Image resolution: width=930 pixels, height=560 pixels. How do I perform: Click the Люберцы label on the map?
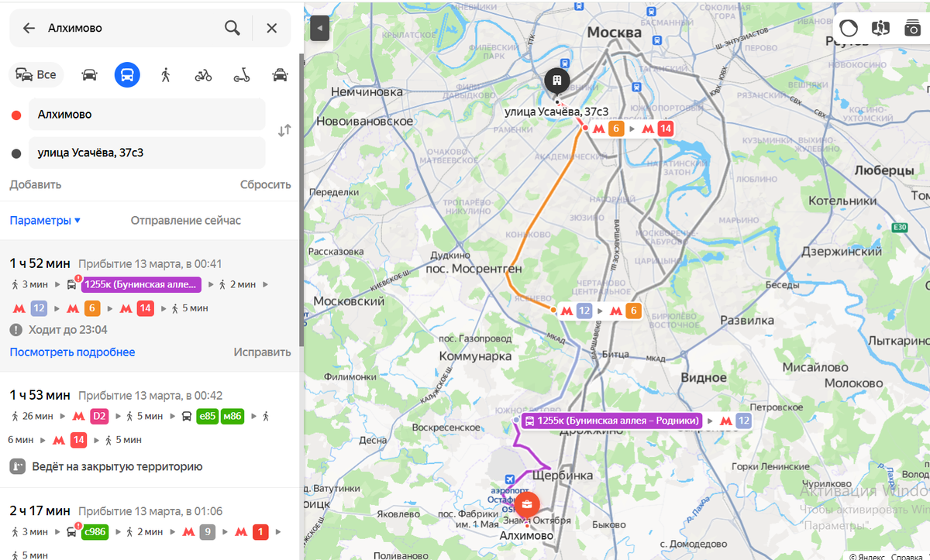(884, 170)
